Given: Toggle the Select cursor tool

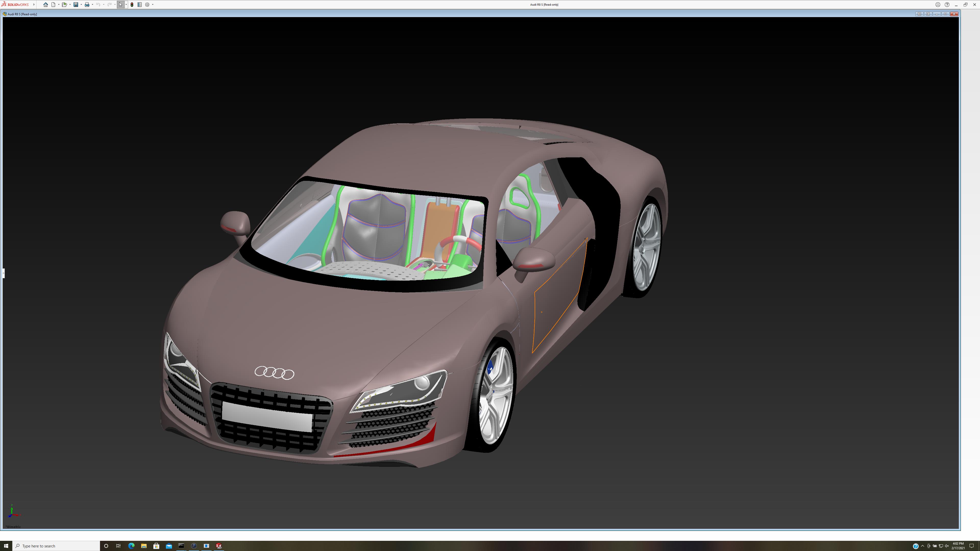Looking at the screenshot, I should coord(121,5).
